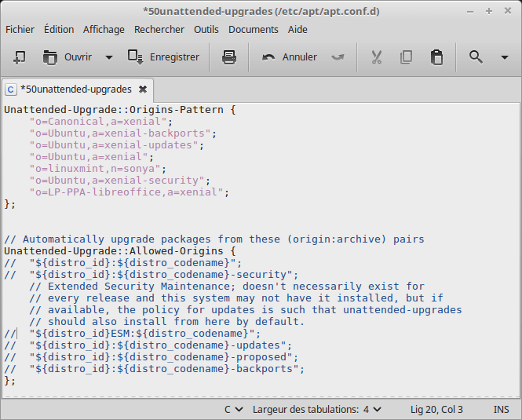
Task: Open the Rechercher menu
Action: point(159,29)
